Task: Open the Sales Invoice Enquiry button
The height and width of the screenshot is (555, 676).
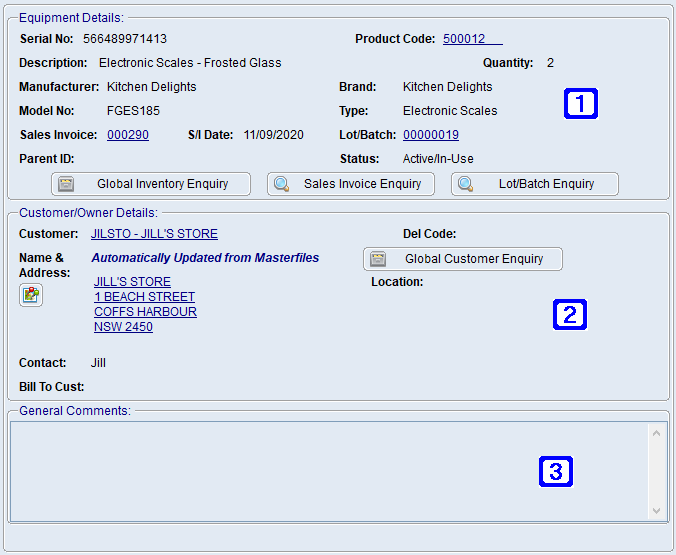Action: tap(351, 184)
